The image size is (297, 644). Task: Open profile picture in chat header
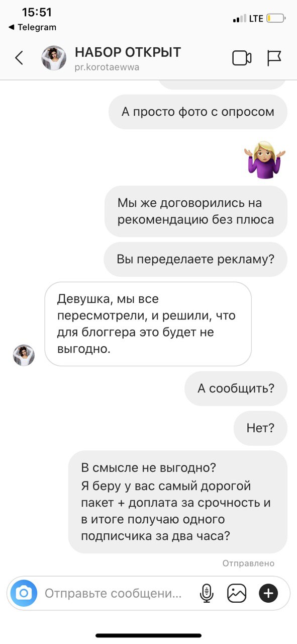54,58
